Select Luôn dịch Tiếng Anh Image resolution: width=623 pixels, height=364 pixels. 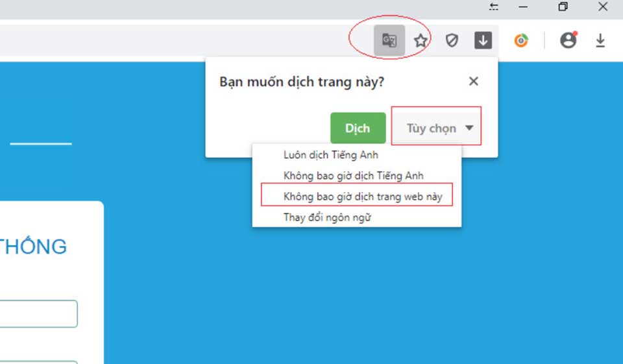coord(356,155)
